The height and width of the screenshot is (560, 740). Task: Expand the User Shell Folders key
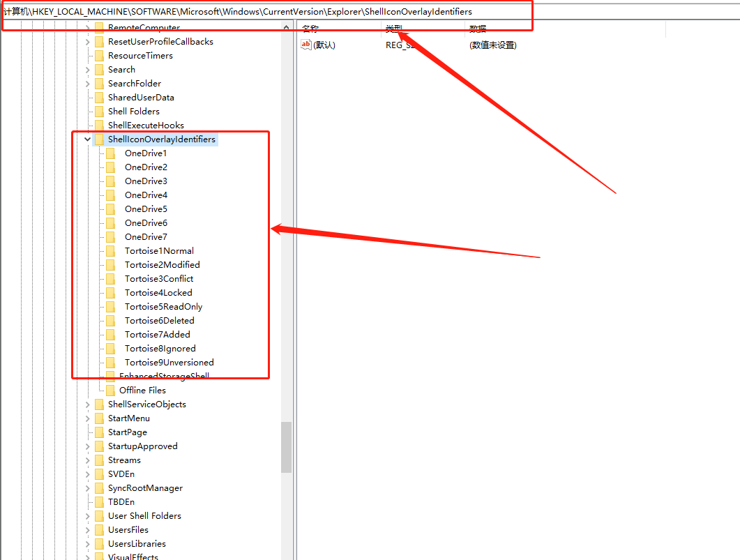(x=87, y=516)
